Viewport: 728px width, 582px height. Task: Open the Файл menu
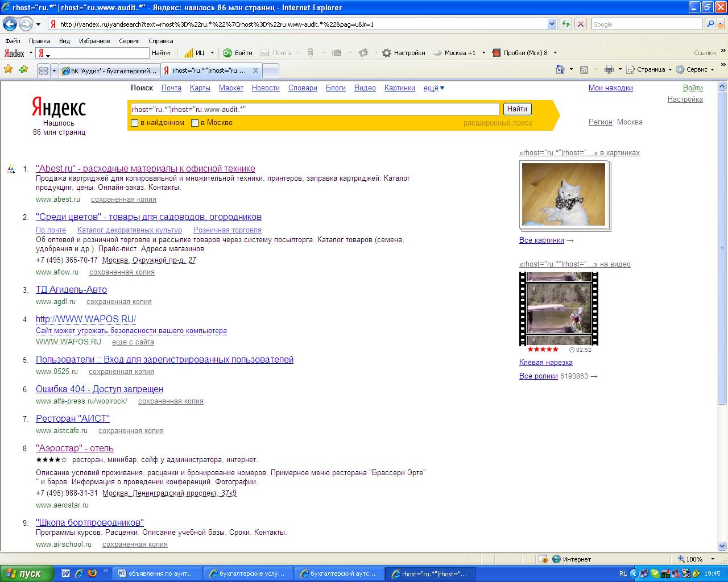(13, 41)
